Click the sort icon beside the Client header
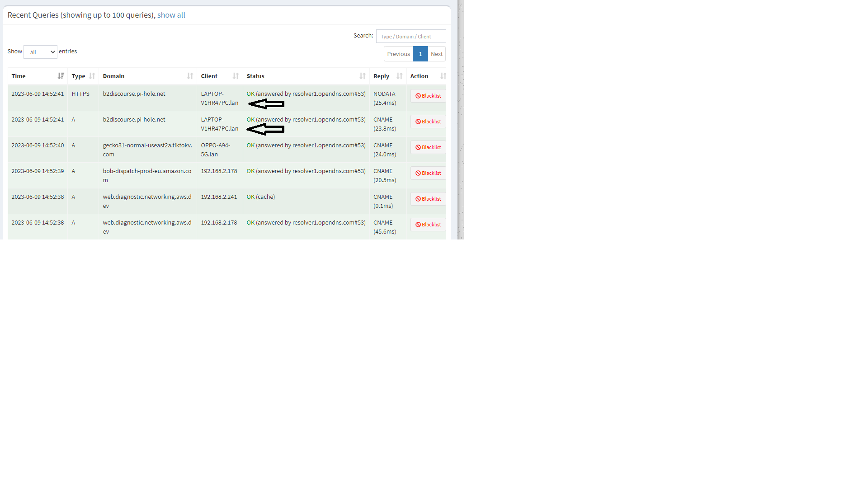This screenshot has height=488, width=868. pyautogui.click(x=236, y=76)
